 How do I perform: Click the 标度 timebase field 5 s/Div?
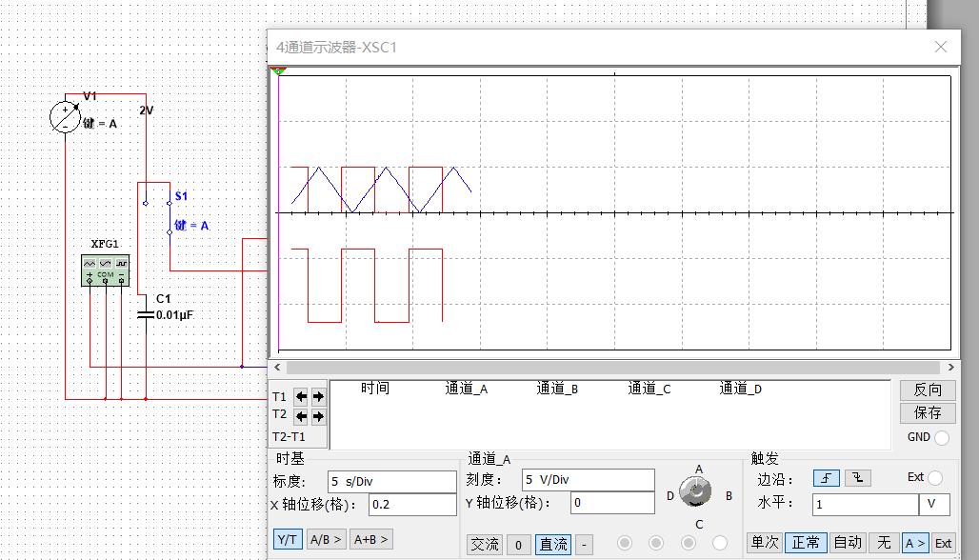pyautogui.click(x=392, y=482)
